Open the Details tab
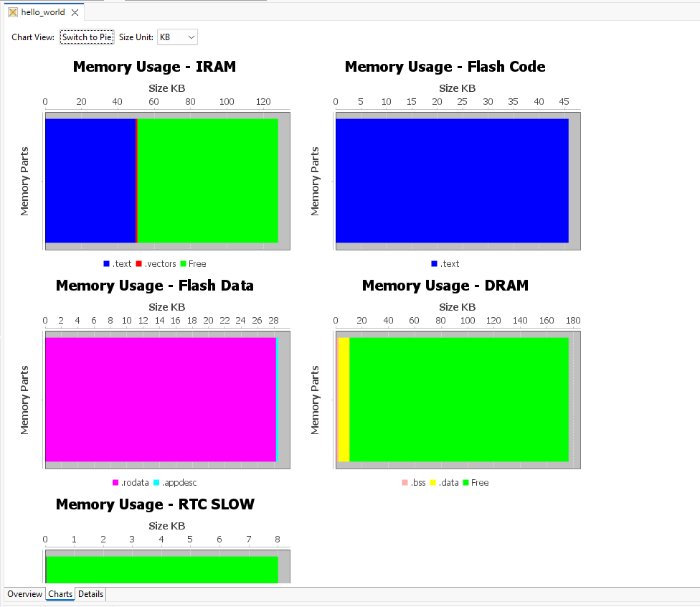The image size is (700, 607). (x=90, y=594)
